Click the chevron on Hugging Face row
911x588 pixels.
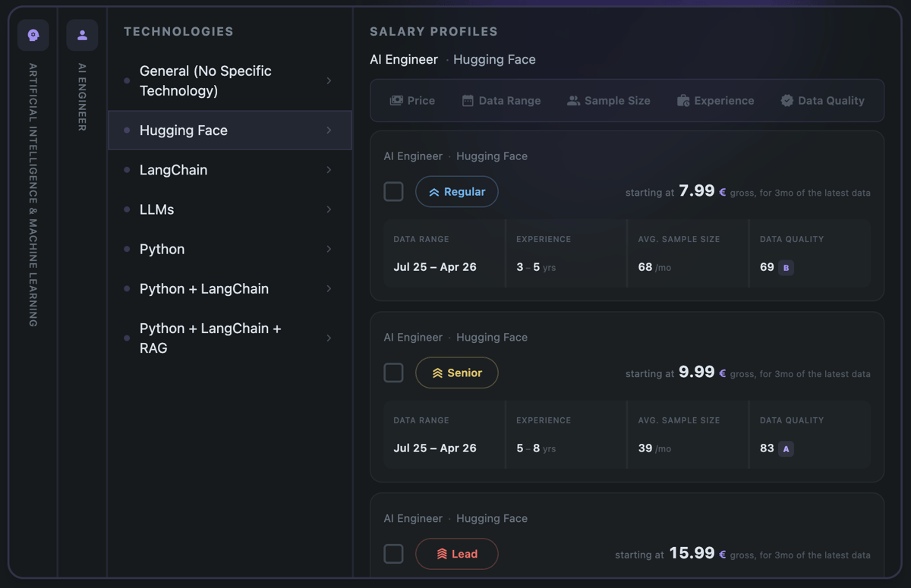point(329,130)
